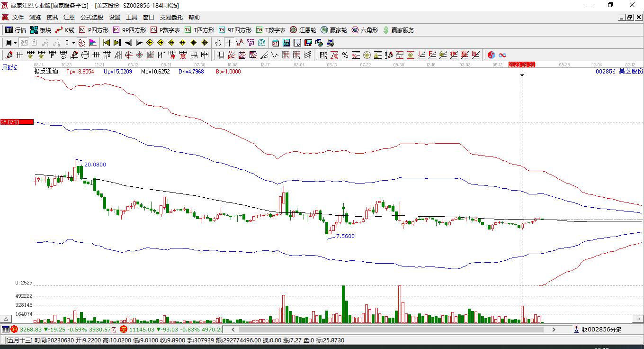Click the calendar date icon
Screen dimensions: 644x349
coord(275,43)
